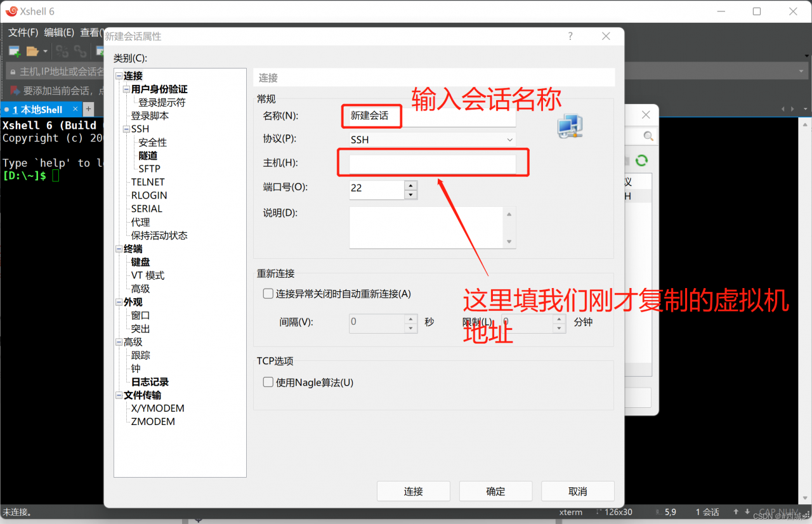Click in the 说明 description text area
This screenshot has width=812, height=524.
coord(427,227)
